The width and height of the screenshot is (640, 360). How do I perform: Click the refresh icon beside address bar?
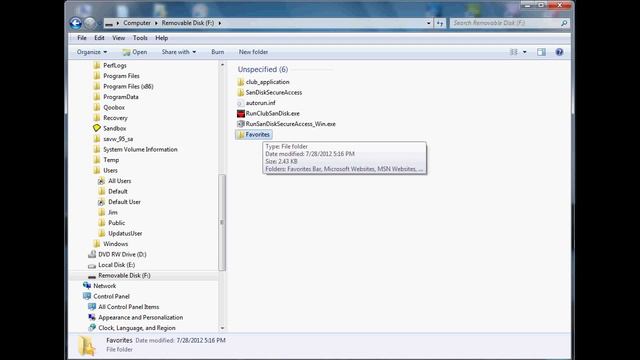(440, 23)
